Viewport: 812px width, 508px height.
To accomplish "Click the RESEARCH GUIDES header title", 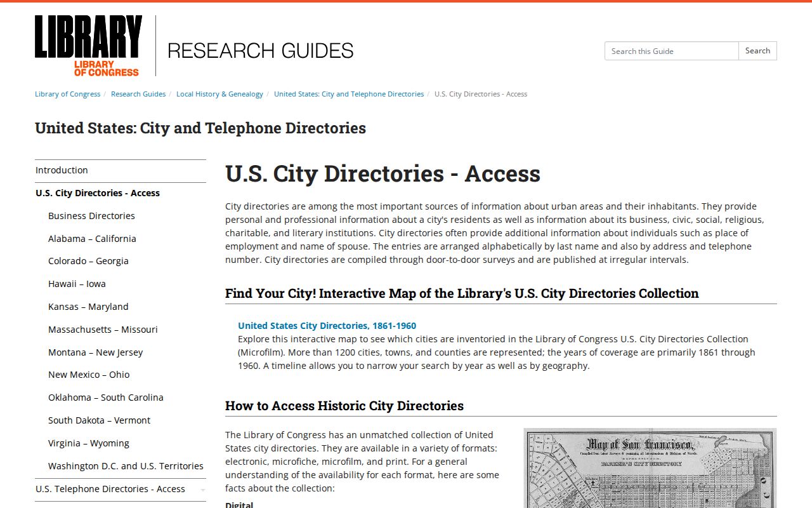I will tap(261, 50).
